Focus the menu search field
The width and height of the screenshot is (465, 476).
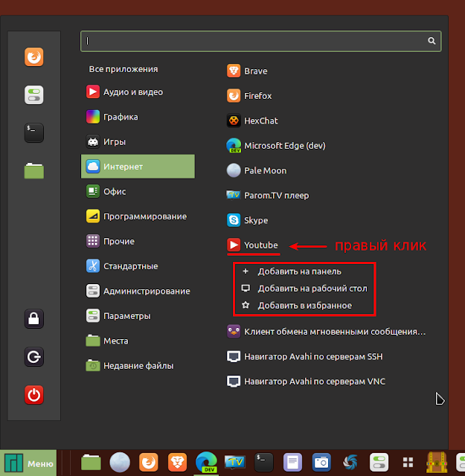tap(260, 41)
